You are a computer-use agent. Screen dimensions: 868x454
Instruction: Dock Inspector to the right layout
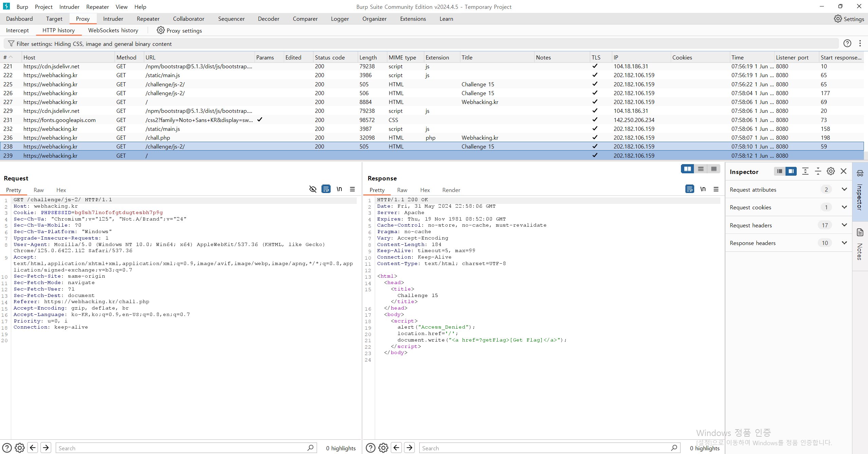click(x=791, y=171)
